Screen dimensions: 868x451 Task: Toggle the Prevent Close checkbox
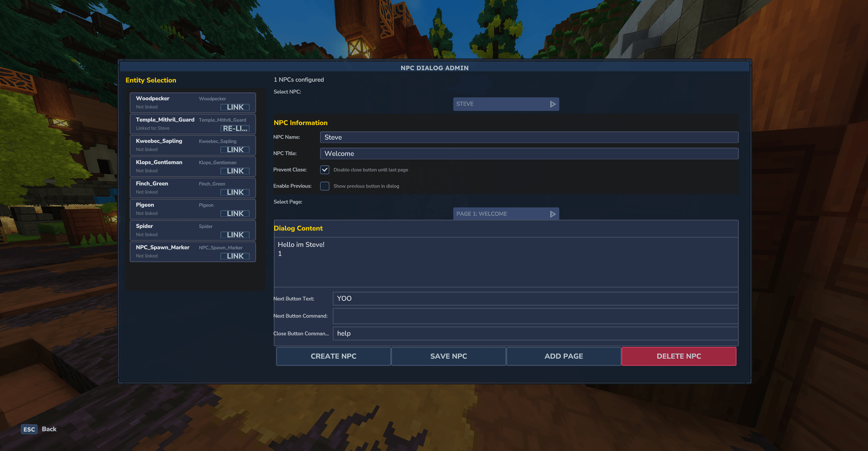coord(325,170)
